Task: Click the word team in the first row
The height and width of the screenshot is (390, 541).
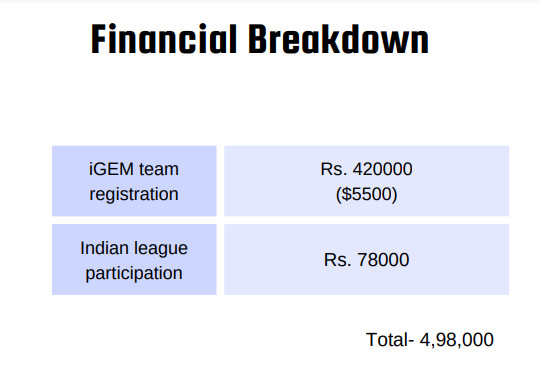Action: 159,169
